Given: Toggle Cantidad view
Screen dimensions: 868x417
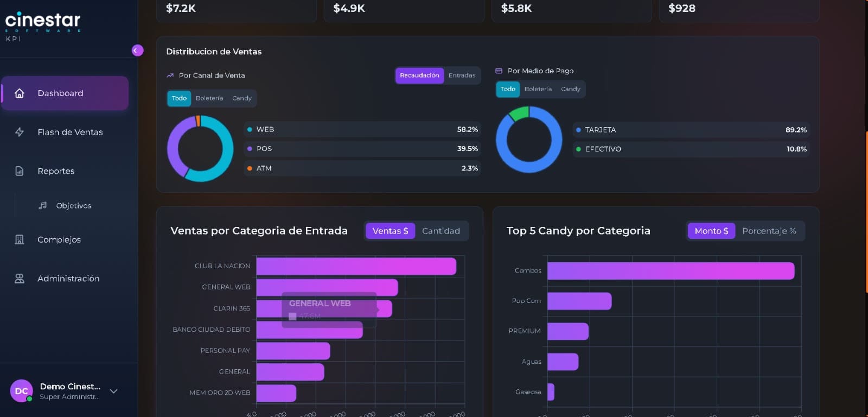Looking at the screenshot, I should point(441,231).
